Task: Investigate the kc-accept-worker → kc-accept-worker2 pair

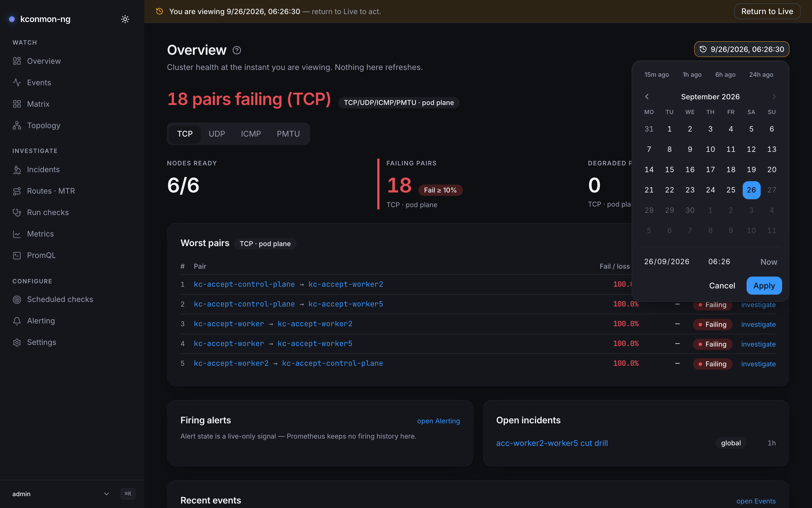Action: click(758, 325)
